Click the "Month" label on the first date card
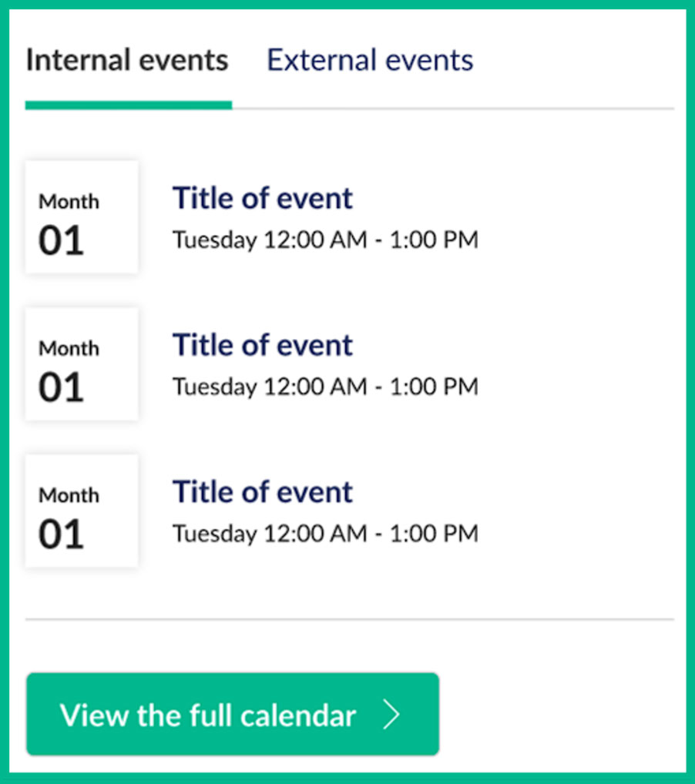Screen dimensions: 695x784 [69, 202]
